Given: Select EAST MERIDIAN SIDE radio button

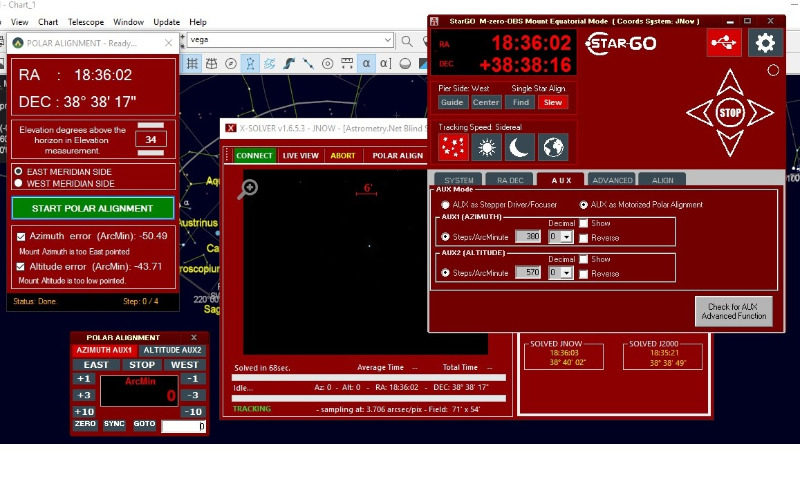Looking at the screenshot, I should click(x=19, y=171).
